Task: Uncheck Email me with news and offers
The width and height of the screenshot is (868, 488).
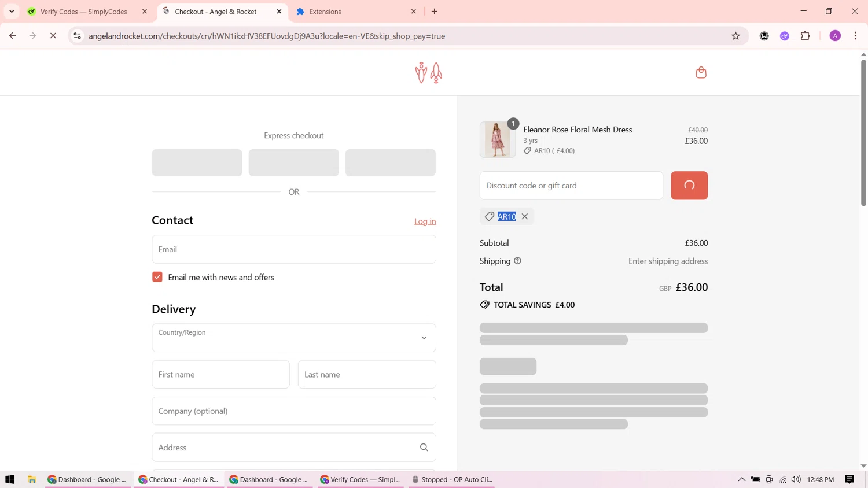Action: [x=157, y=277]
